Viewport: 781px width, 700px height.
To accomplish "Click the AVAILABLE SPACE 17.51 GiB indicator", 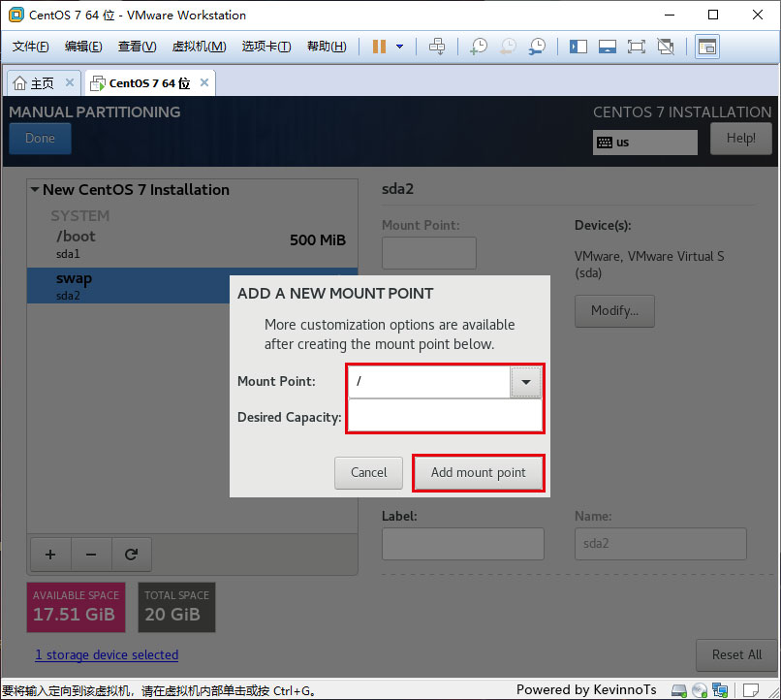I will [76, 607].
